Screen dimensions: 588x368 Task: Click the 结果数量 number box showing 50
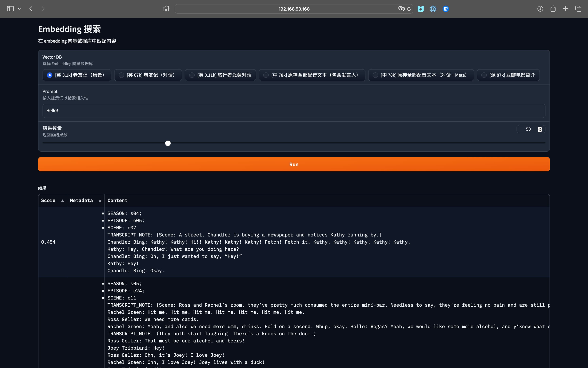pyautogui.click(x=528, y=129)
